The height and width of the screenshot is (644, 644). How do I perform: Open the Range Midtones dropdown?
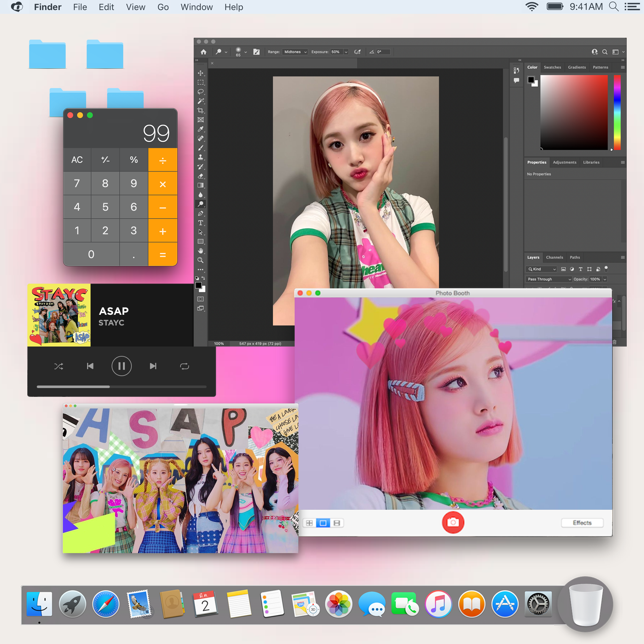(x=295, y=52)
